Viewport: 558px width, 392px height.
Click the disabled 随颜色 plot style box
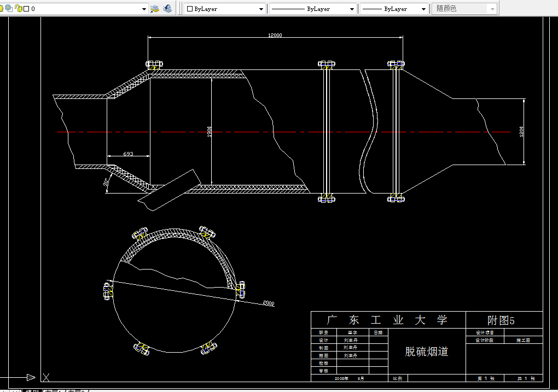point(464,9)
